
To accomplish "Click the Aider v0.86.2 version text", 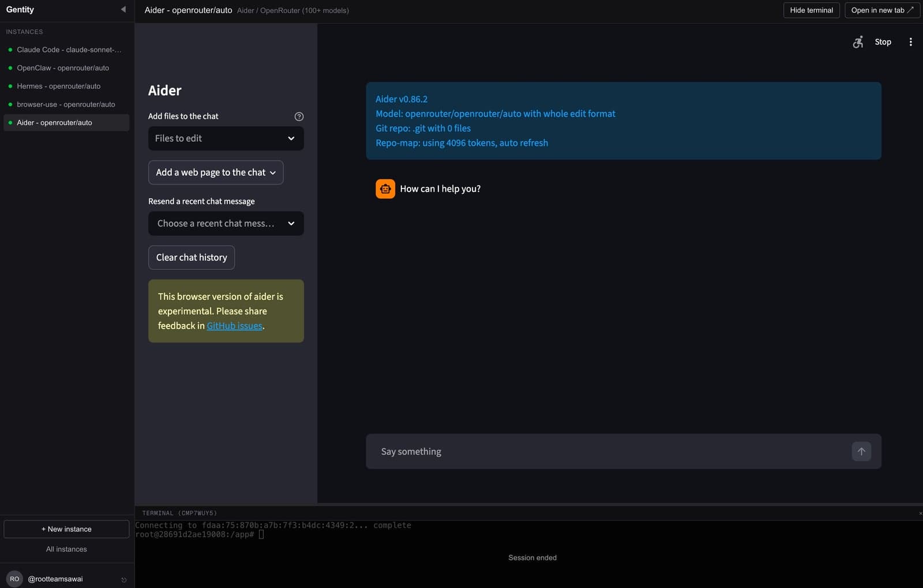I will coord(402,99).
